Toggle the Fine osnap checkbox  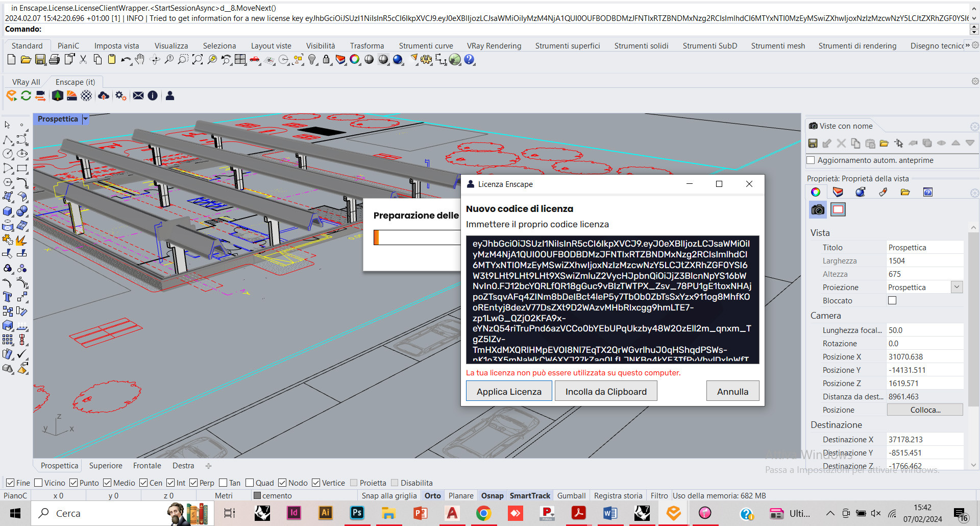10,483
